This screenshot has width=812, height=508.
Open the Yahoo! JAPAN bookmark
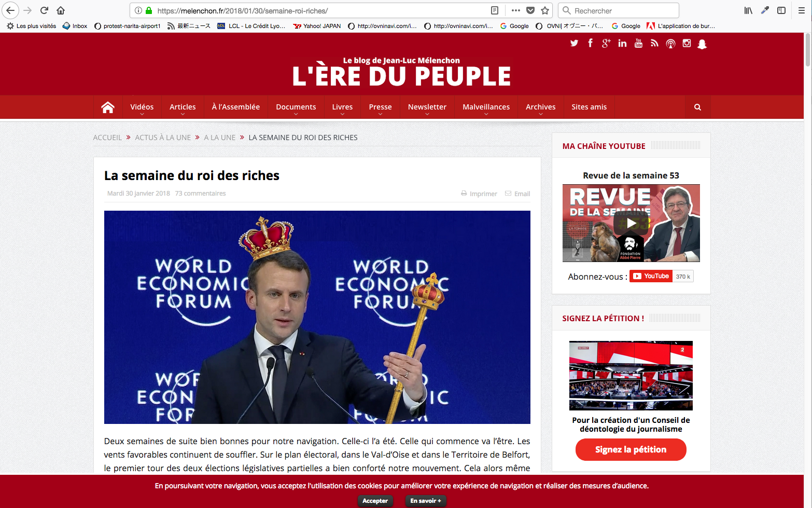point(317,26)
